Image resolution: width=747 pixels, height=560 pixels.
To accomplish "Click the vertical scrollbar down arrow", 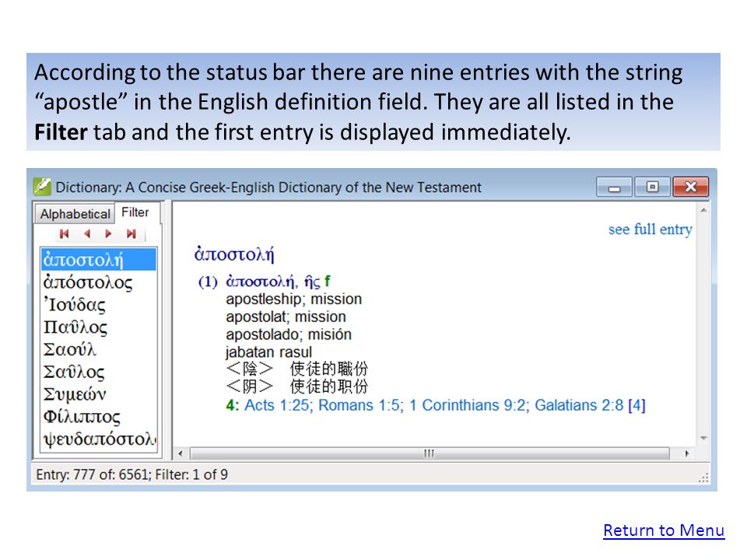I will [x=703, y=438].
